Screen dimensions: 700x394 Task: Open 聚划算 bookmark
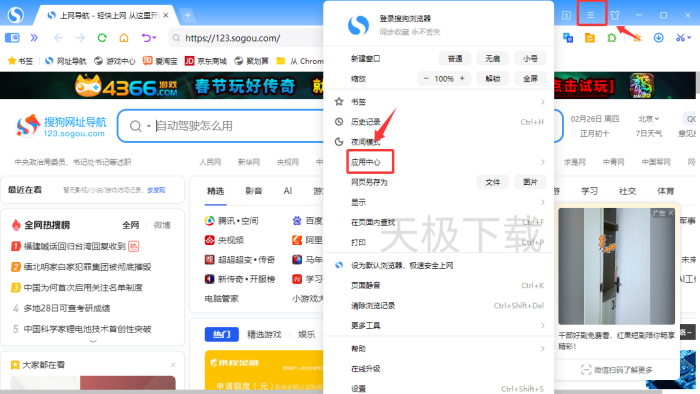(x=251, y=61)
